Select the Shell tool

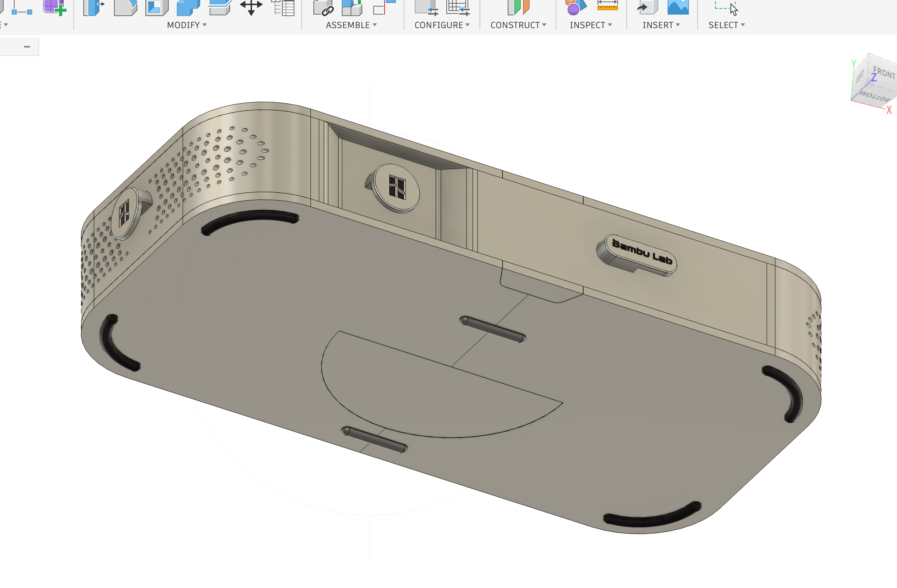[x=157, y=8]
